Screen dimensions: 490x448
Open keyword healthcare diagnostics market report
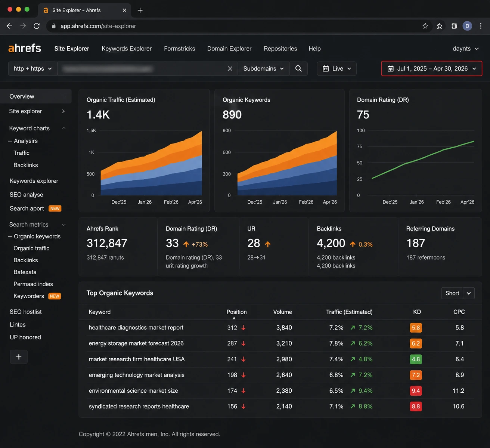(136, 328)
